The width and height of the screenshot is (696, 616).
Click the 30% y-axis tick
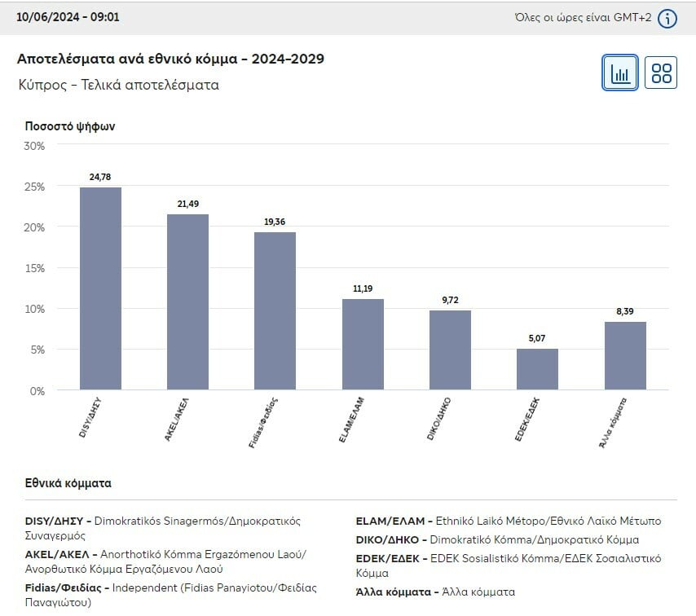coord(34,146)
